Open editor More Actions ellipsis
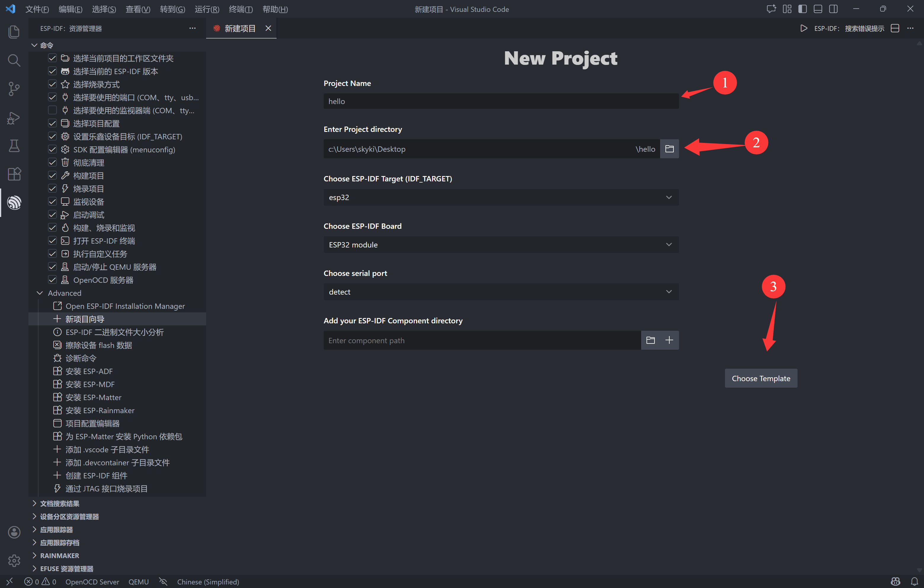This screenshot has width=924, height=588. (x=910, y=28)
